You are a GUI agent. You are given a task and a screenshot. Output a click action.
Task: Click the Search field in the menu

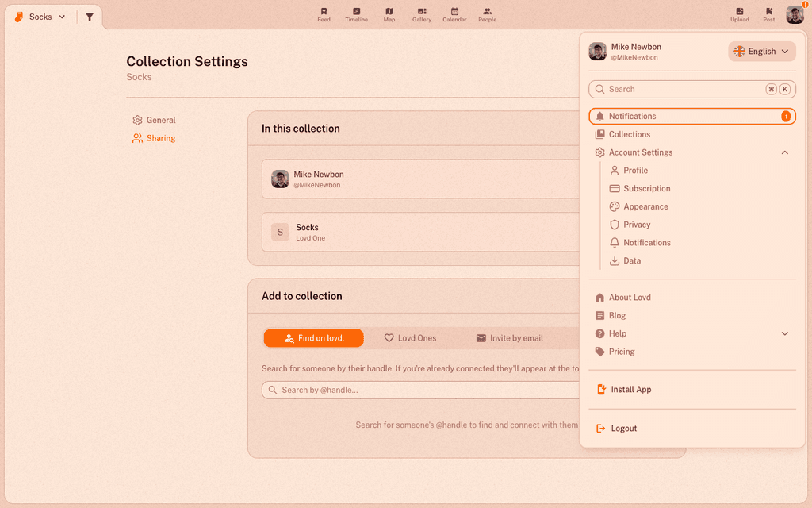tap(691, 89)
